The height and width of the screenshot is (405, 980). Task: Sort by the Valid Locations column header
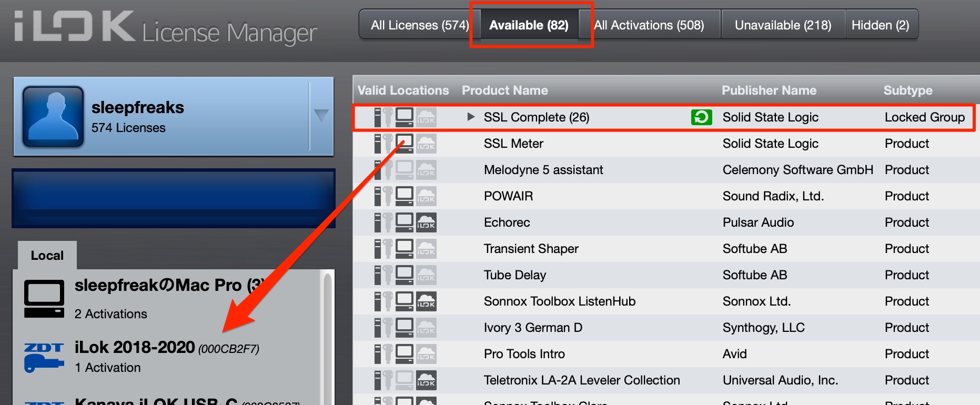(403, 90)
